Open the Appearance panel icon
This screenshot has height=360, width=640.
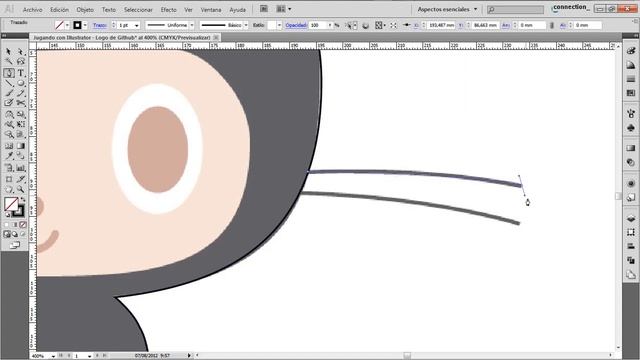(x=631, y=183)
